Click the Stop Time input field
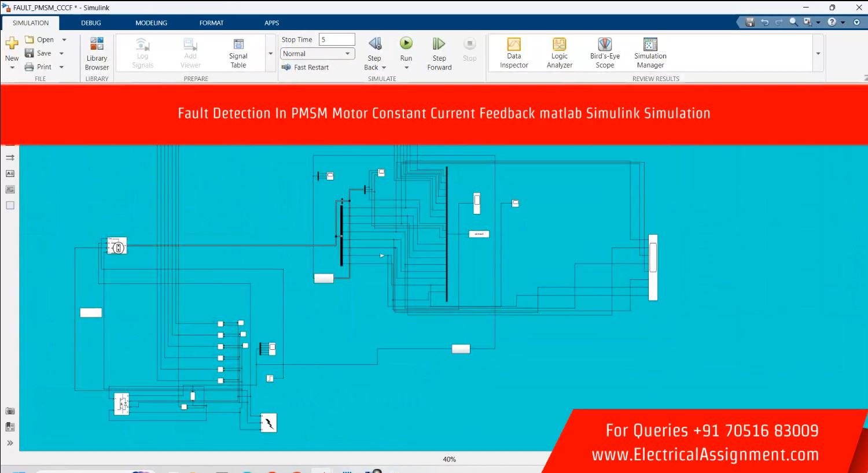Screen dimensions: 868x473 point(337,40)
